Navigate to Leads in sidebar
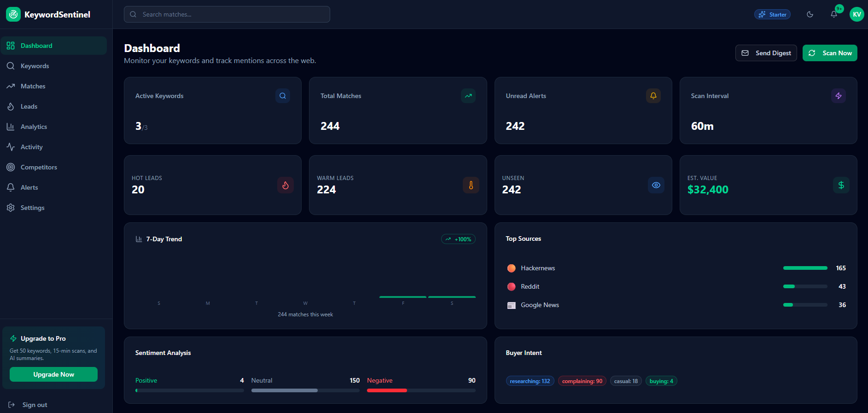 click(x=53, y=106)
